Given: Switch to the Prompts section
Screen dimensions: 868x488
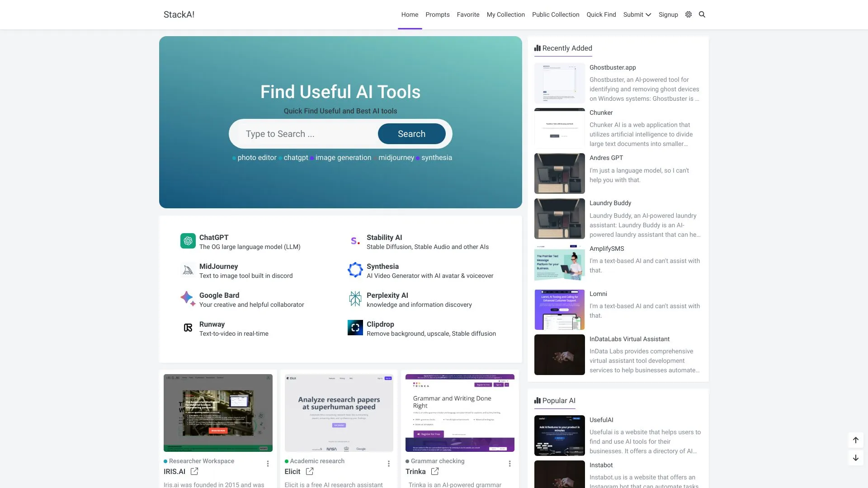Looking at the screenshot, I should 437,14.
